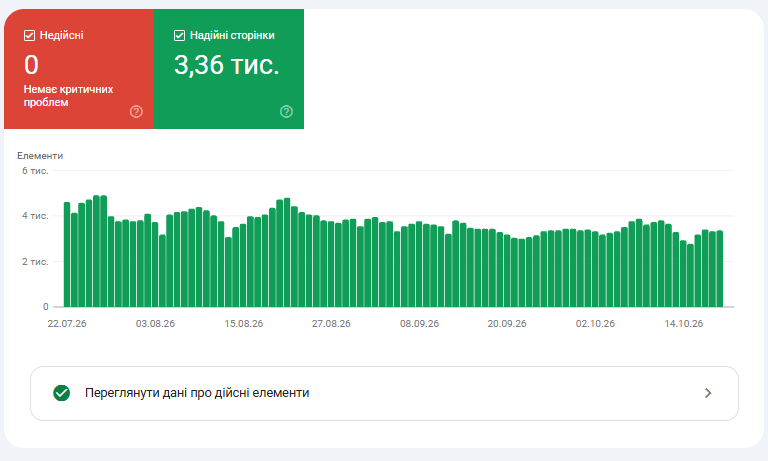Image resolution: width=768 pixels, height=461 pixels.
Task: Click the Елементи chart axis label
Action: [x=40, y=156]
